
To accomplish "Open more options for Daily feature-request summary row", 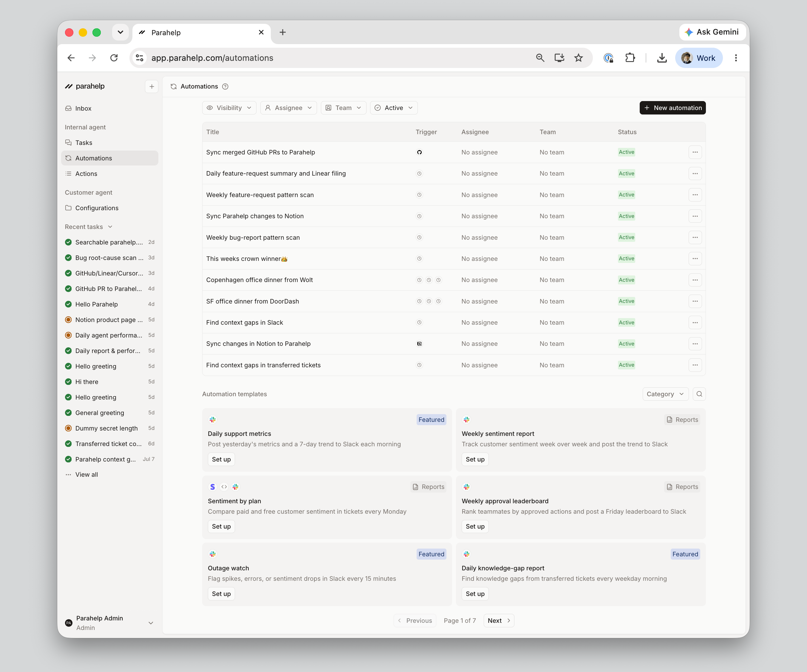I will click(695, 174).
